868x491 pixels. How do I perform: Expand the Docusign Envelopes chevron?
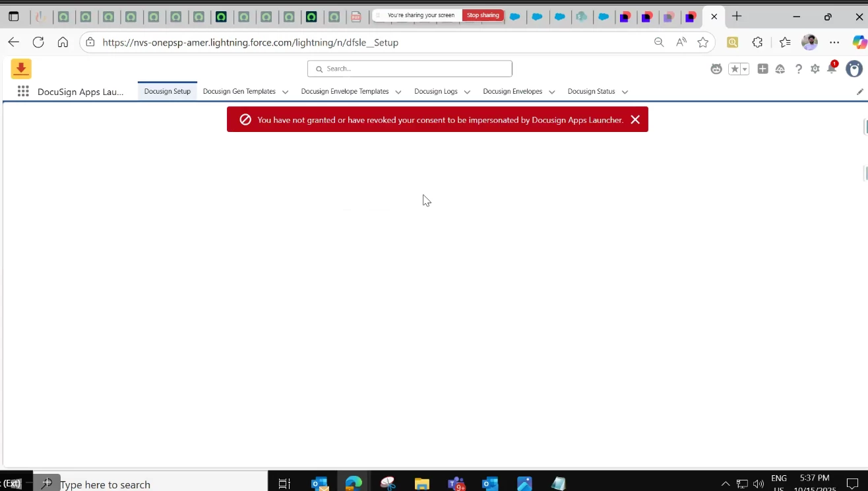coord(551,92)
